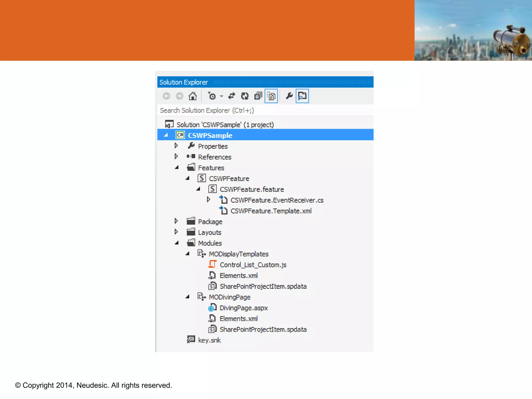This screenshot has height=399, width=532.
Task: Select the key.snk file
Action: point(209,340)
